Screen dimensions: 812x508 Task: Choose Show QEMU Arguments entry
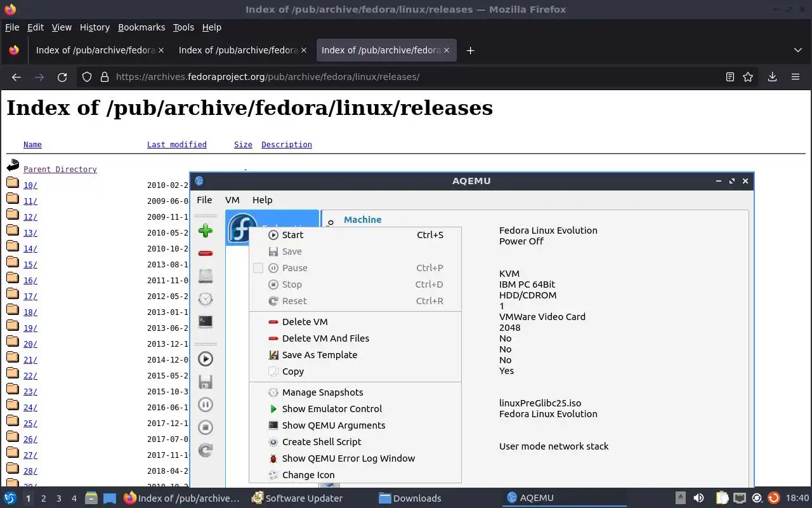click(x=355, y=425)
